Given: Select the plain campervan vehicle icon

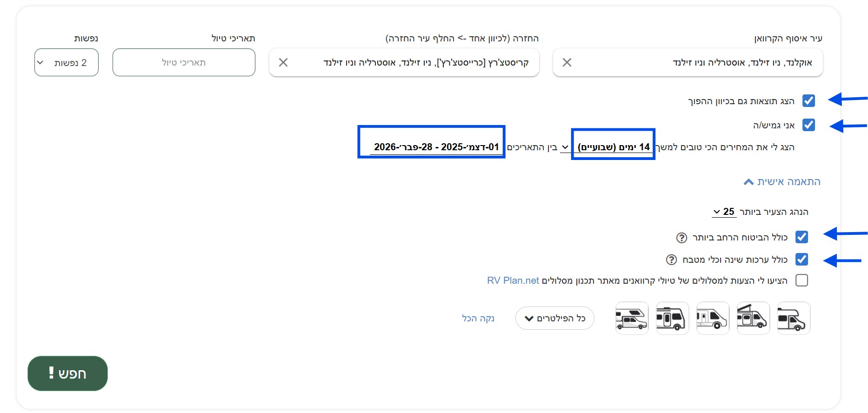Looking at the screenshot, I should pos(713,318).
